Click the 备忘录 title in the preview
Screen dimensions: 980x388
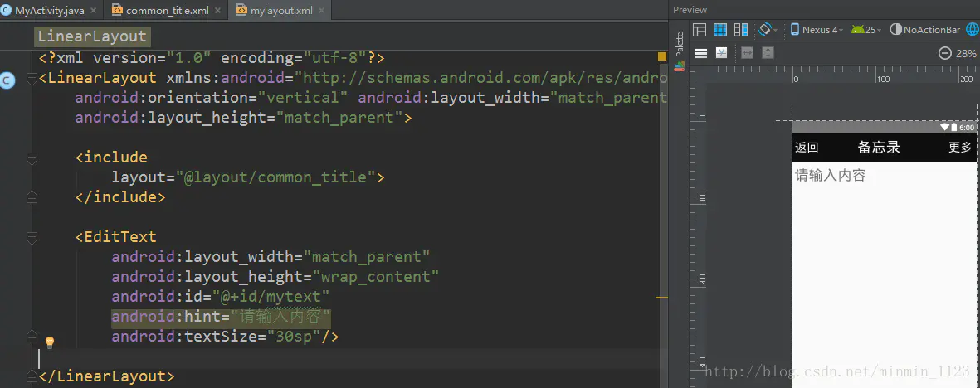(879, 148)
